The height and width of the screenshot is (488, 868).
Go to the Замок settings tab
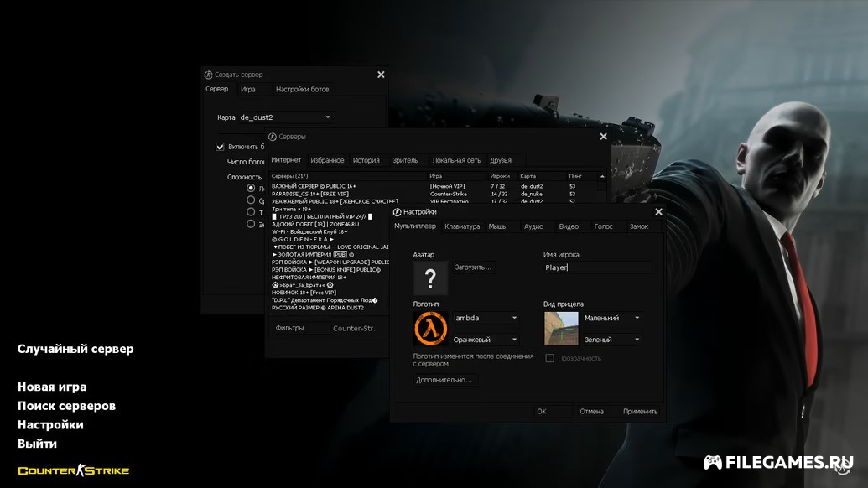[x=639, y=227]
